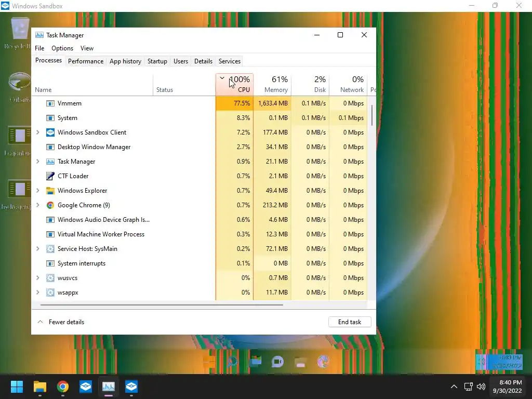Click the Service Host: SysMain gear icon
This screenshot has height=399, width=532.
[50, 249]
